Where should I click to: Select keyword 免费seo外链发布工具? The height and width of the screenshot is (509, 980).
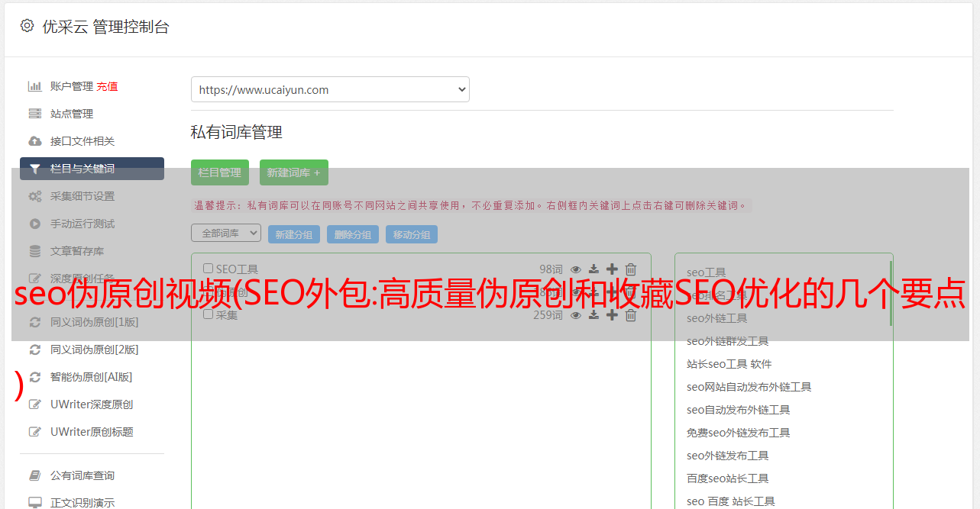738,433
